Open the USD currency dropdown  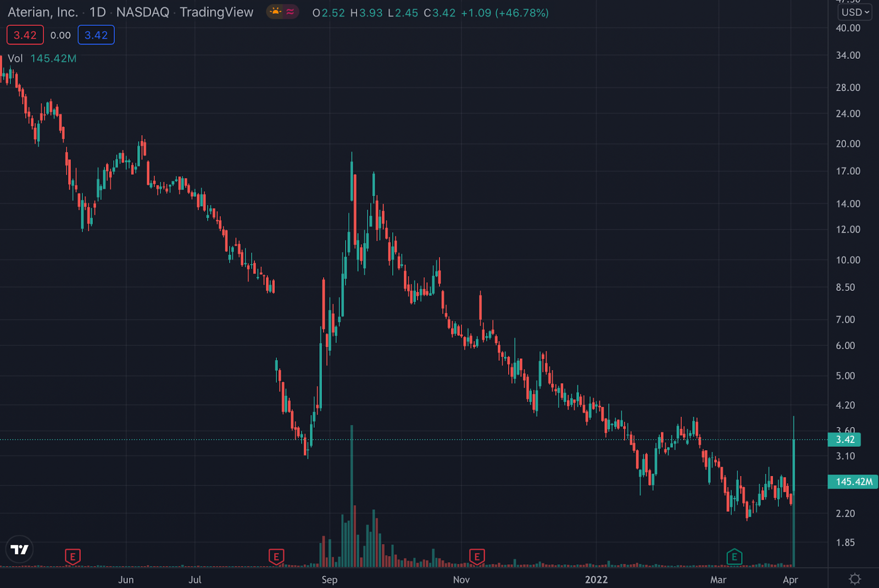pos(855,12)
